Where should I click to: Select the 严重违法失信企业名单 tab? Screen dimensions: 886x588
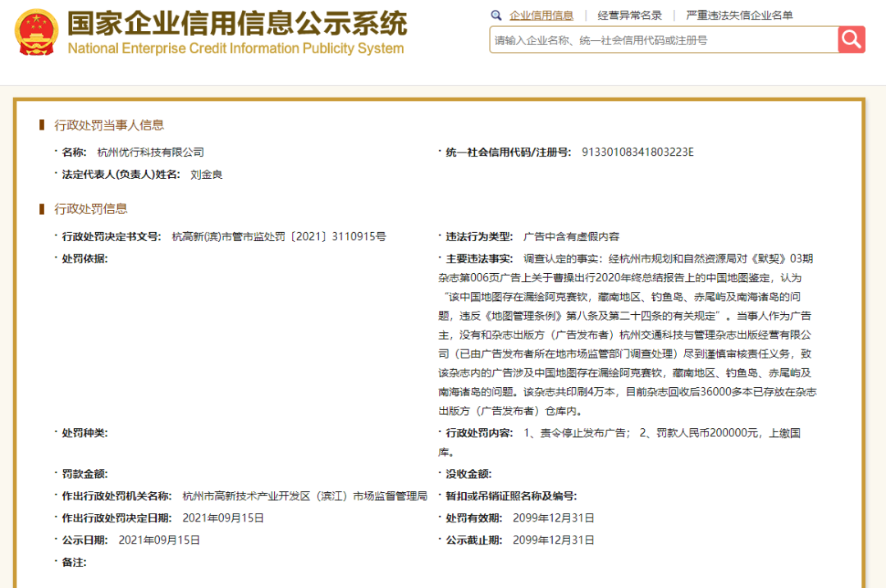739,16
